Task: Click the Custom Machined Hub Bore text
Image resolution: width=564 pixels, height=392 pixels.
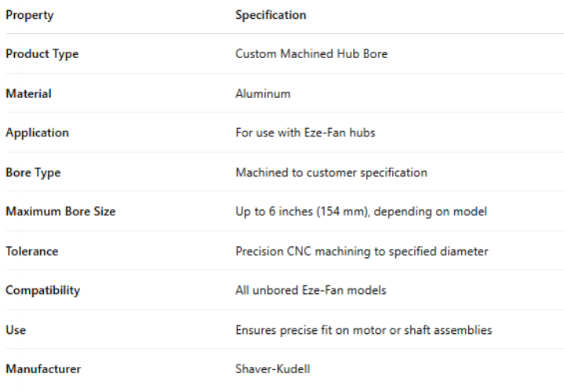Action: (x=311, y=54)
